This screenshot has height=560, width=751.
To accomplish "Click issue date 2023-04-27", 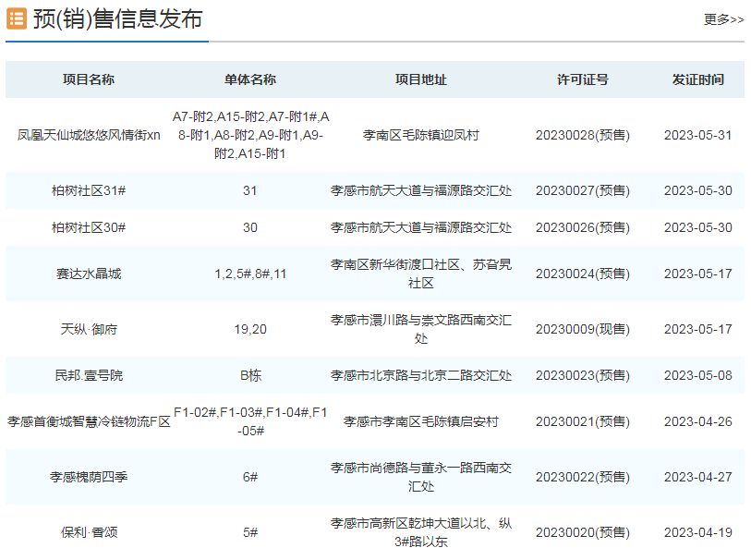I will tap(697, 477).
